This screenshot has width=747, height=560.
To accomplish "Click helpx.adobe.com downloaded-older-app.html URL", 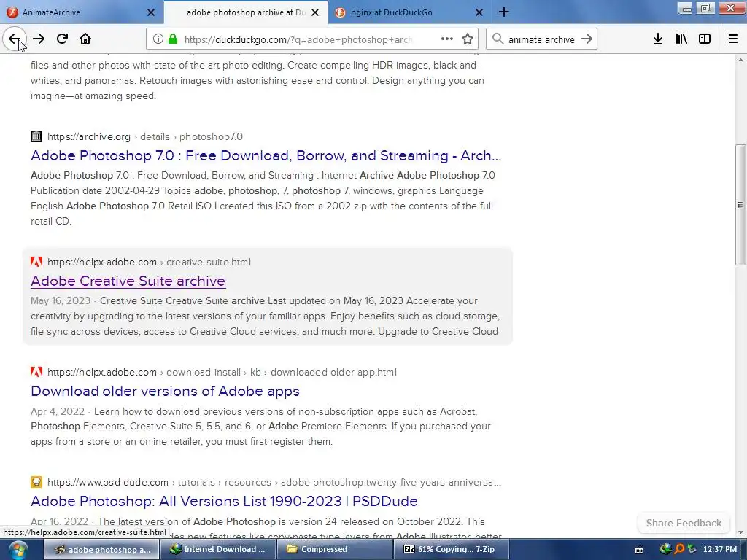I will (x=222, y=372).
